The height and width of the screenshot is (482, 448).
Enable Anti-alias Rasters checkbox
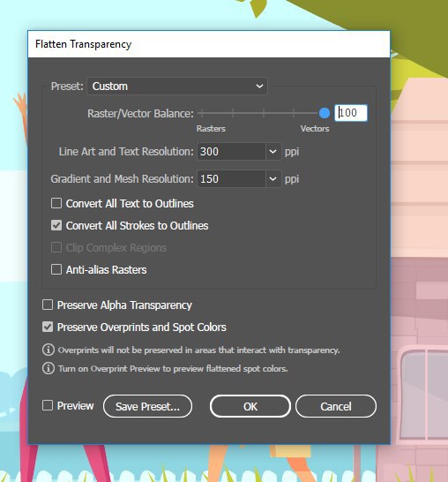coord(56,269)
